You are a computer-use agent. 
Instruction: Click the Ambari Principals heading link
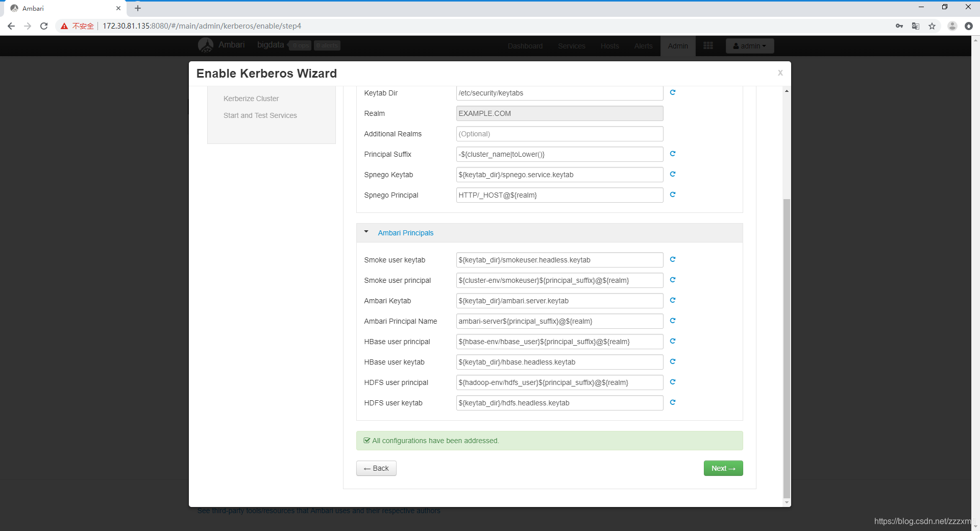click(406, 233)
